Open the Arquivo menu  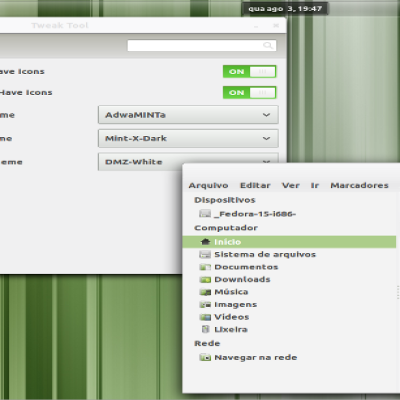(x=208, y=185)
